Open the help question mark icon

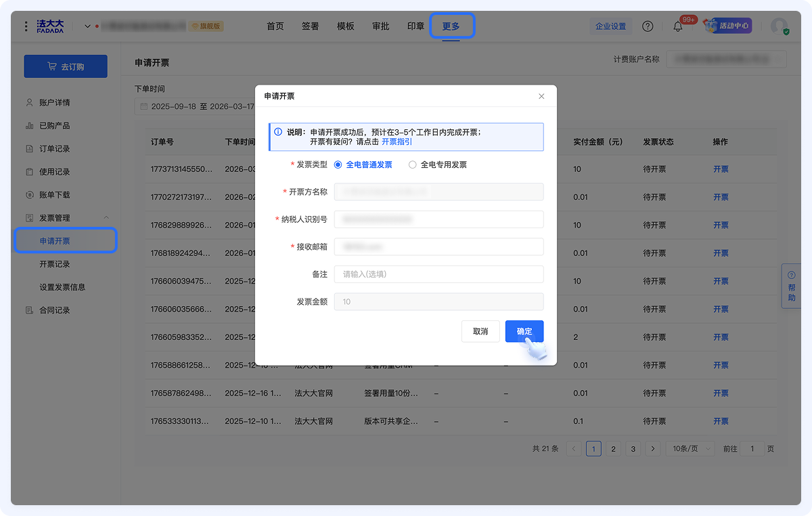(648, 26)
